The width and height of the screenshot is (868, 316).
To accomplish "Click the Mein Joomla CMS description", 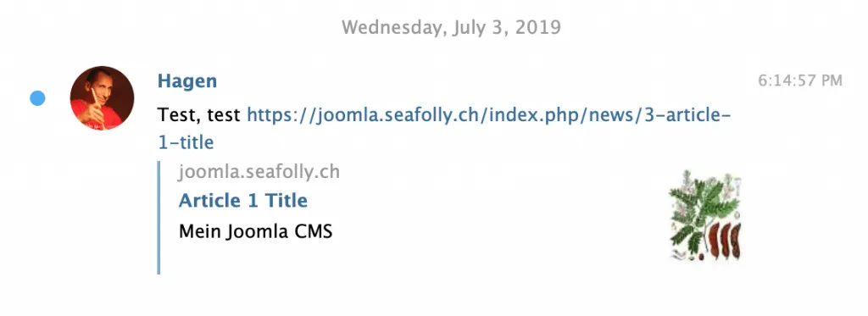I will 255,230.
